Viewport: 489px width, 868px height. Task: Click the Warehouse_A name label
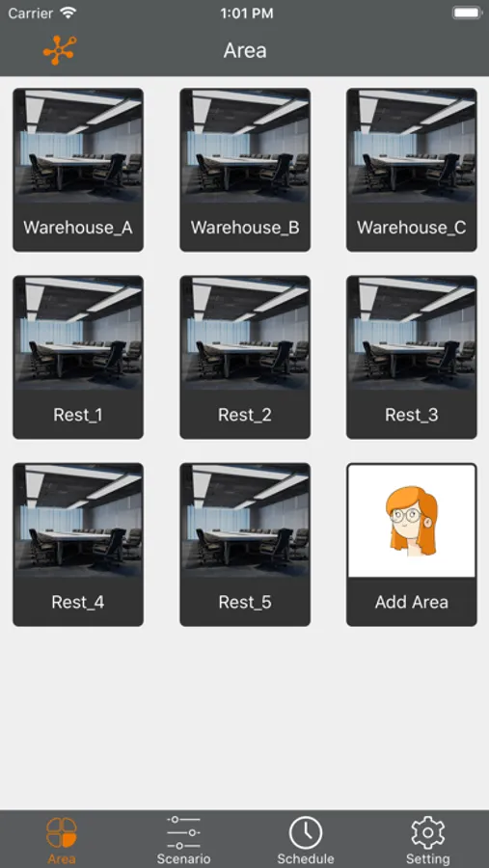[78, 228]
